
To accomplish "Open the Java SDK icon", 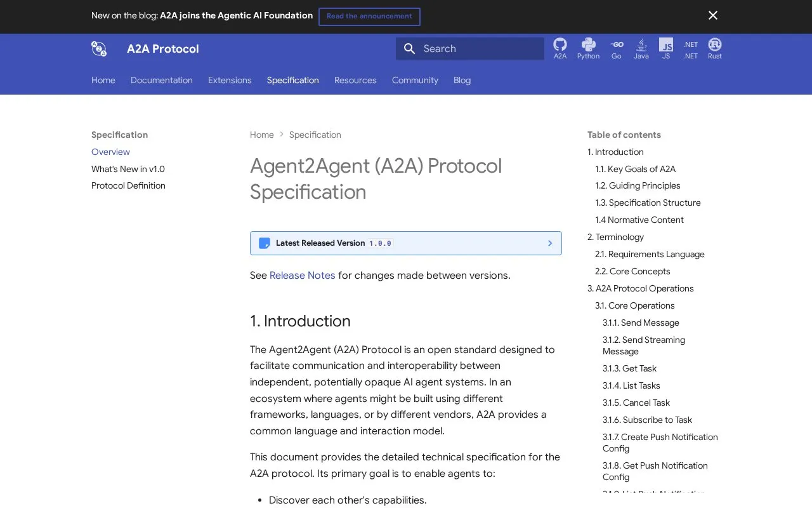I will point(641,48).
